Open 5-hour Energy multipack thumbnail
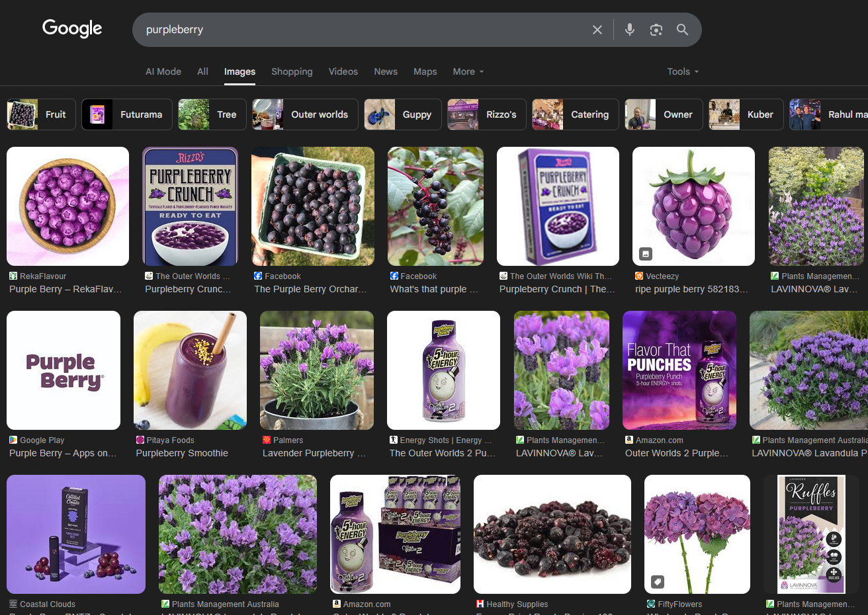Viewport: 868px width, 615px height. click(395, 534)
